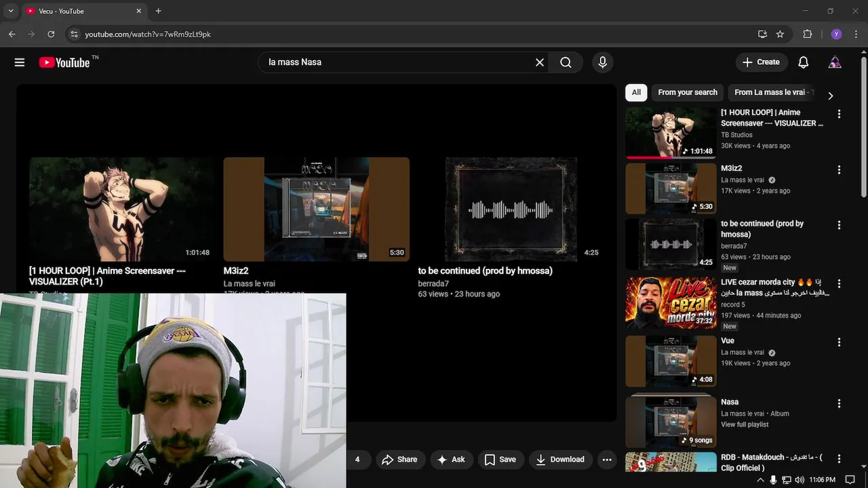This screenshot has height=488, width=868.
Task: Open options for M3iz2 sidebar video
Action: tap(839, 170)
